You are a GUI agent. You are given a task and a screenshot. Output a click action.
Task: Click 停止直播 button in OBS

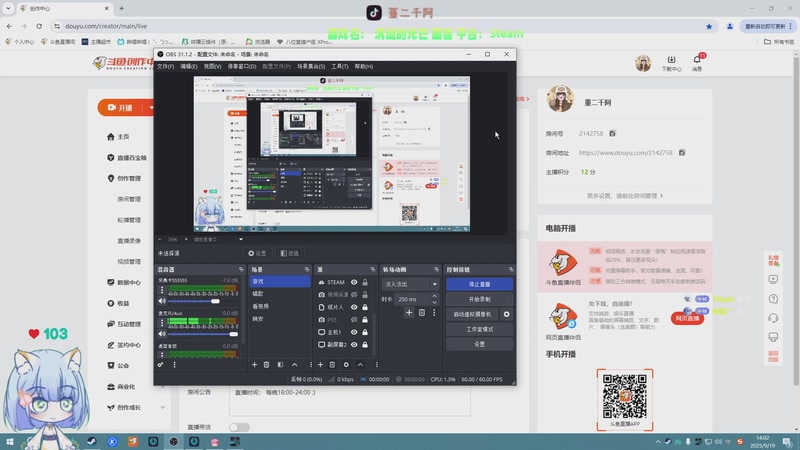click(x=480, y=284)
